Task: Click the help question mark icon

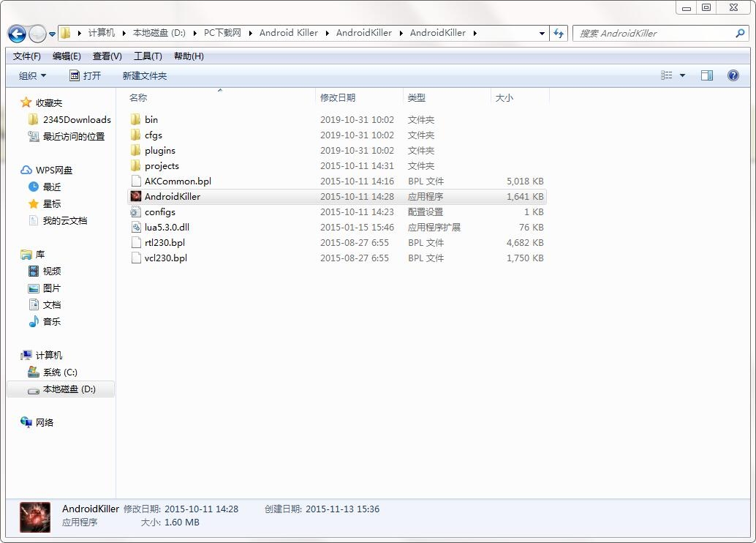Action: (x=733, y=75)
